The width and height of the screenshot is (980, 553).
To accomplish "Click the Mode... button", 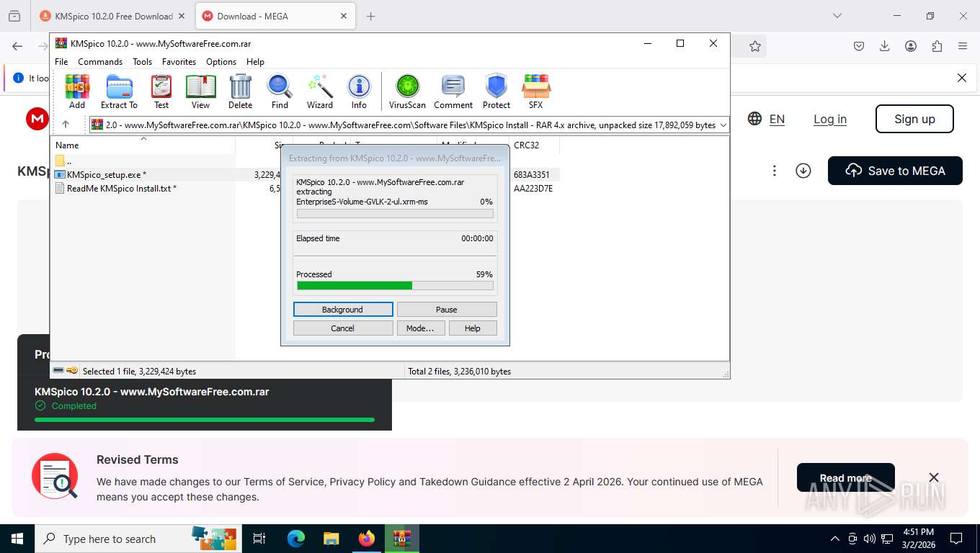I will (x=420, y=328).
